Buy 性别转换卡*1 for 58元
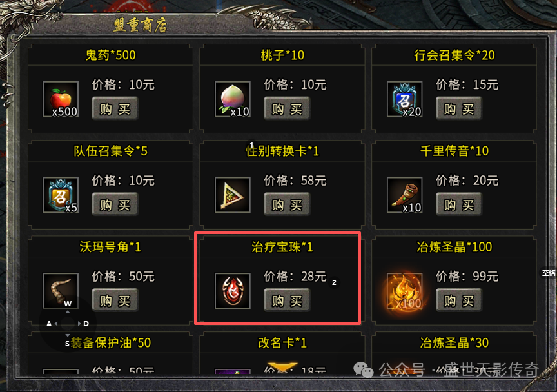The height and width of the screenshot is (392, 557). click(287, 204)
